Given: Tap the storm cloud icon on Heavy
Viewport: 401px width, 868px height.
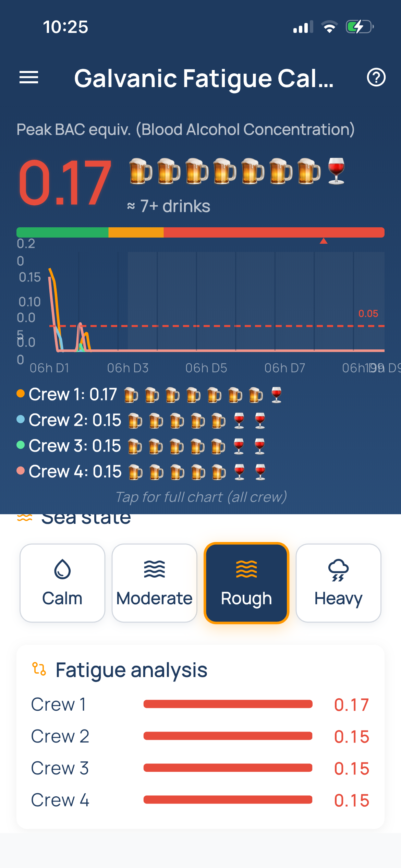Looking at the screenshot, I should (338, 570).
